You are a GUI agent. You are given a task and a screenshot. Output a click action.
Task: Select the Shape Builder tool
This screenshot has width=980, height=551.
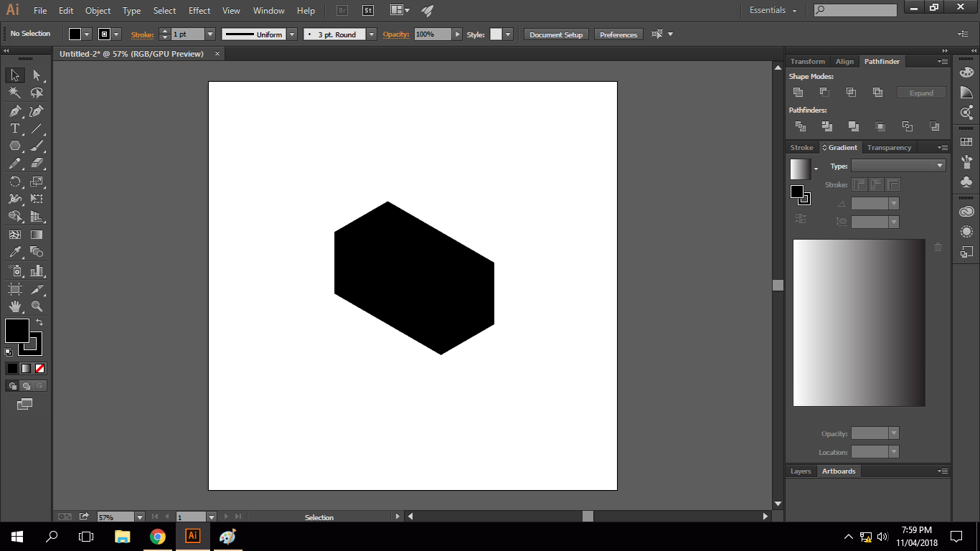(x=15, y=216)
